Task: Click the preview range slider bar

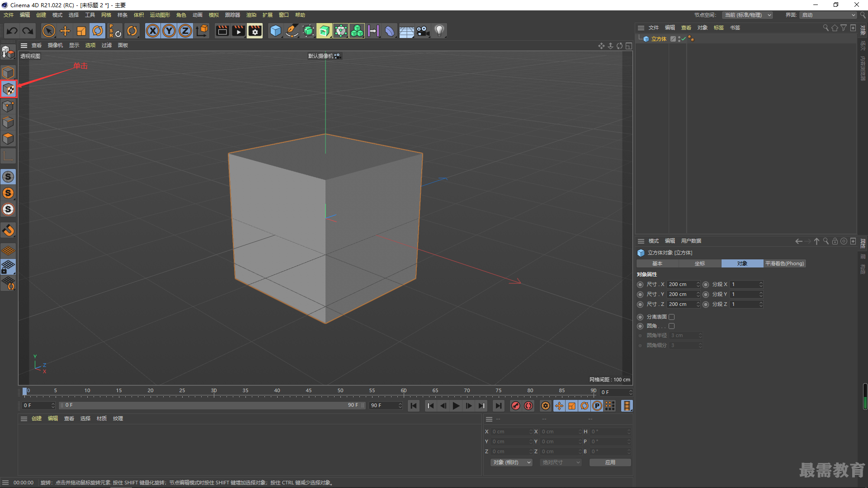Action: [x=212, y=405]
